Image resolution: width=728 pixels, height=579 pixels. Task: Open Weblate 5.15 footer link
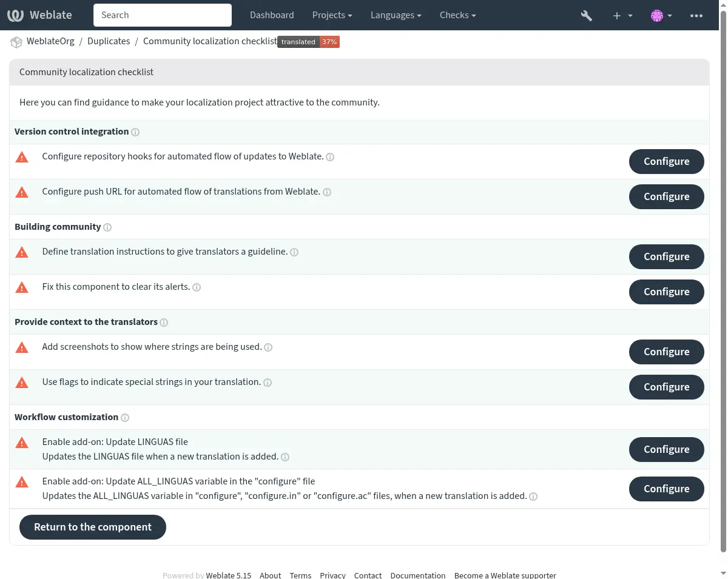(228, 575)
